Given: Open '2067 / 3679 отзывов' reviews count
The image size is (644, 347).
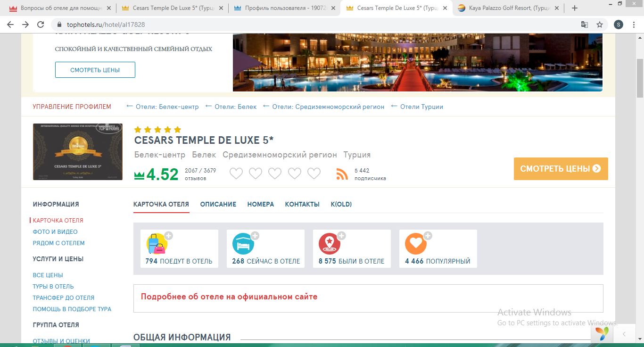Looking at the screenshot, I should 200,174.
